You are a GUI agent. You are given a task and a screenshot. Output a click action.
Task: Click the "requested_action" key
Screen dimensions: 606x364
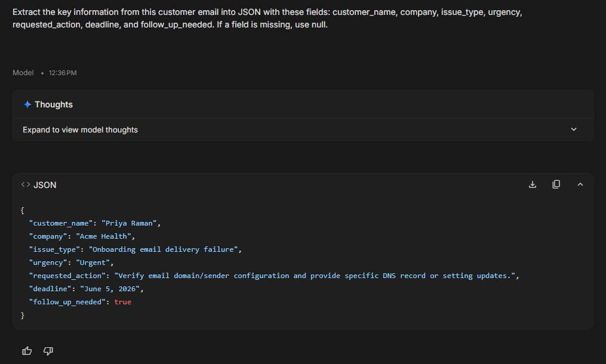point(67,276)
